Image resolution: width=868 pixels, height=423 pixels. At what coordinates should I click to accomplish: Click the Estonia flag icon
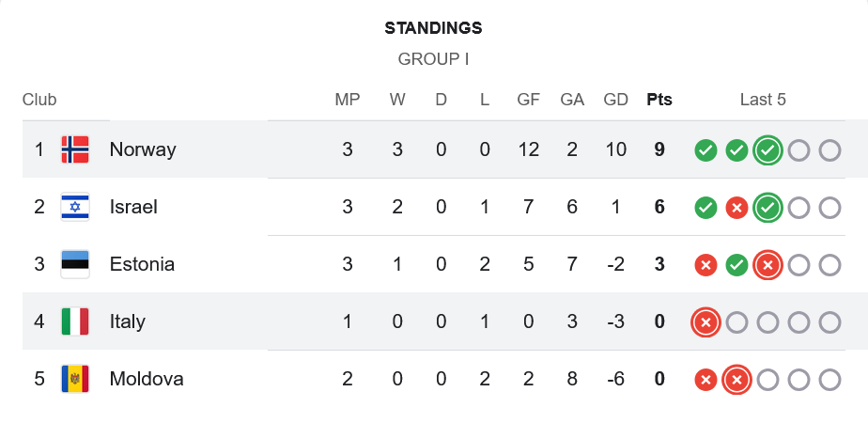click(75, 264)
